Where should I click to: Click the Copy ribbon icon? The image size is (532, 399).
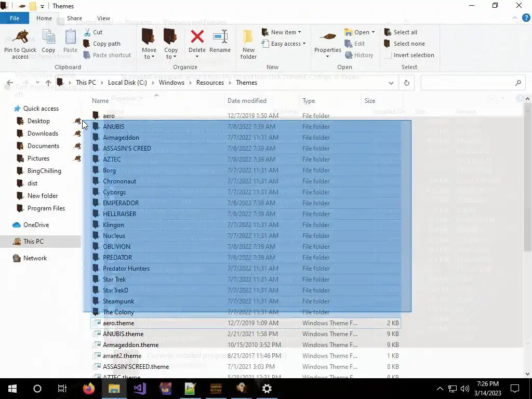pos(48,37)
